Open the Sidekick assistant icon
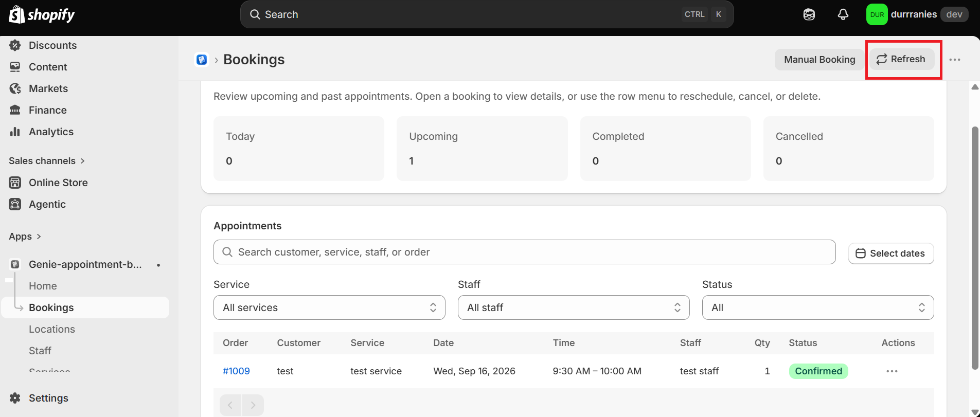Screen dimensions: 980x417 pyautogui.click(x=809, y=14)
